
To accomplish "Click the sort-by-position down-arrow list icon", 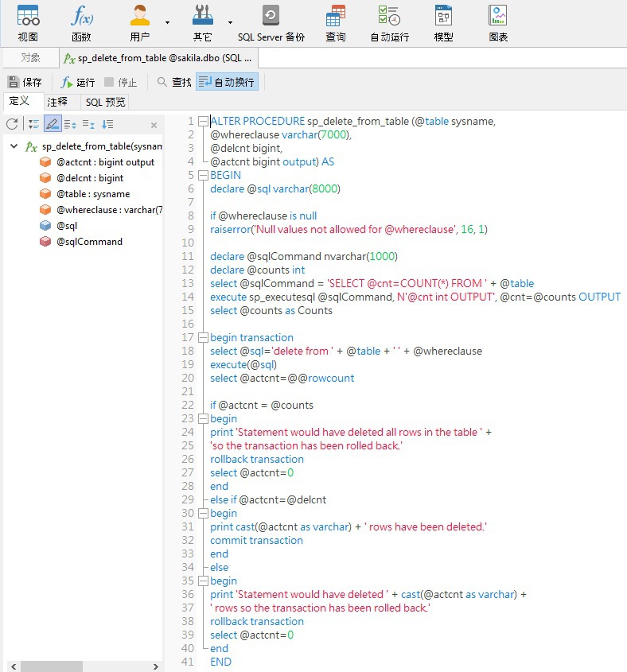I will pos(107,124).
